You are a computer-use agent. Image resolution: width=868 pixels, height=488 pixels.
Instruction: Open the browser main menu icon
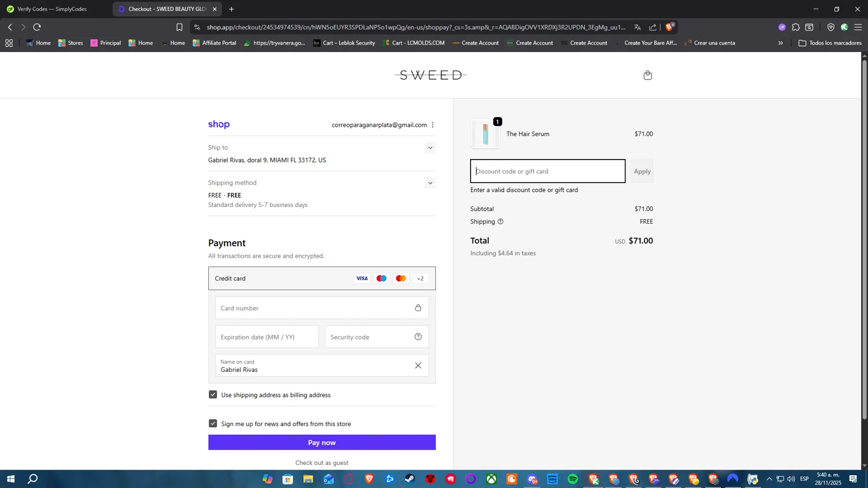(858, 27)
